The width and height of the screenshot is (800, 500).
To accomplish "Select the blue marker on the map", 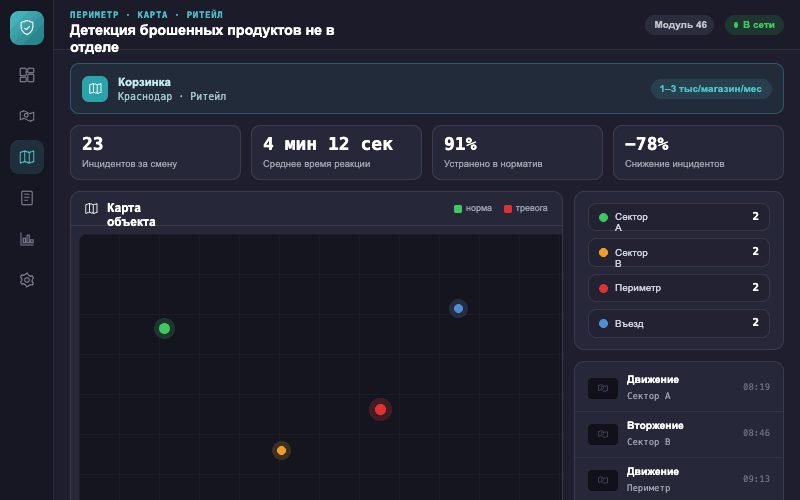I will (458, 309).
